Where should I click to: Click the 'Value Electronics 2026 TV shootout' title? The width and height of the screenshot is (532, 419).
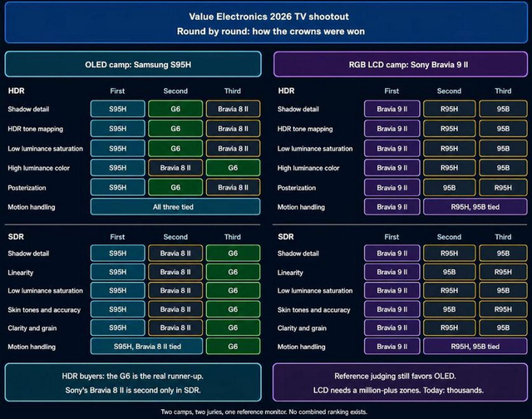[268, 17]
